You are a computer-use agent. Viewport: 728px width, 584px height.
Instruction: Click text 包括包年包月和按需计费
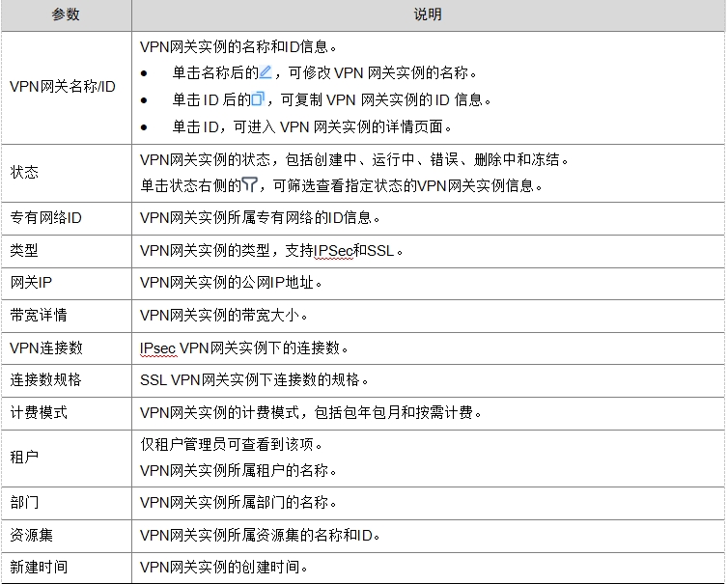coord(398,412)
